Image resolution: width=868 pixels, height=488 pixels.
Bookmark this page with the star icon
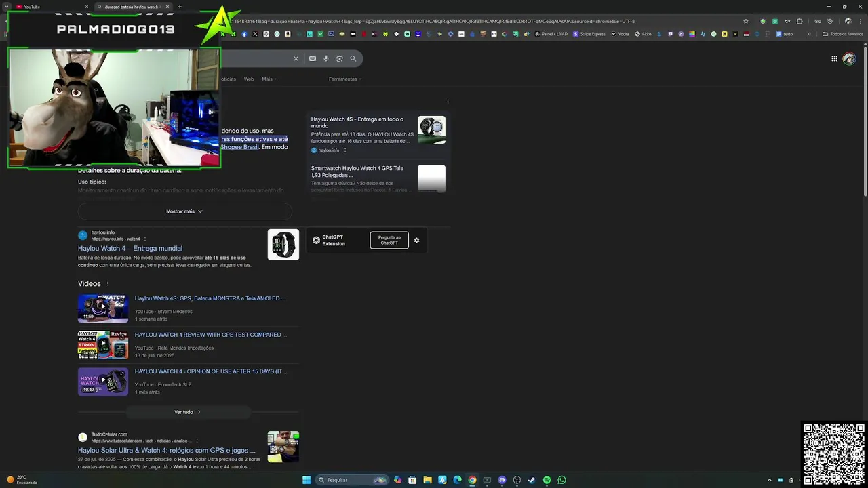coord(746,21)
